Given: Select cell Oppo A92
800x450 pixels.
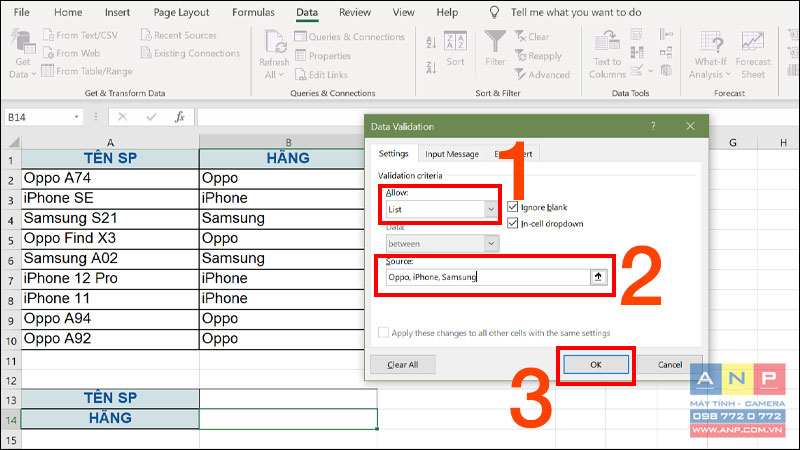Looking at the screenshot, I should pos(110,339).
